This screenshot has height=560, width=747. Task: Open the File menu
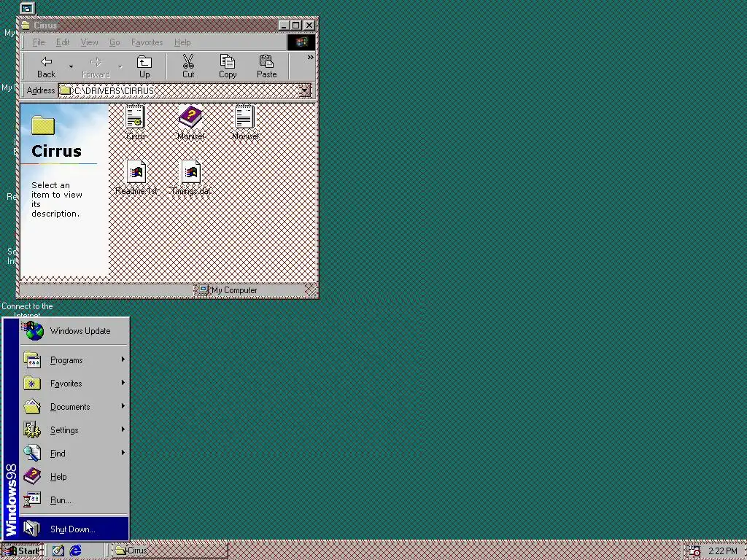pyautogui.click(x=39, y=42)
